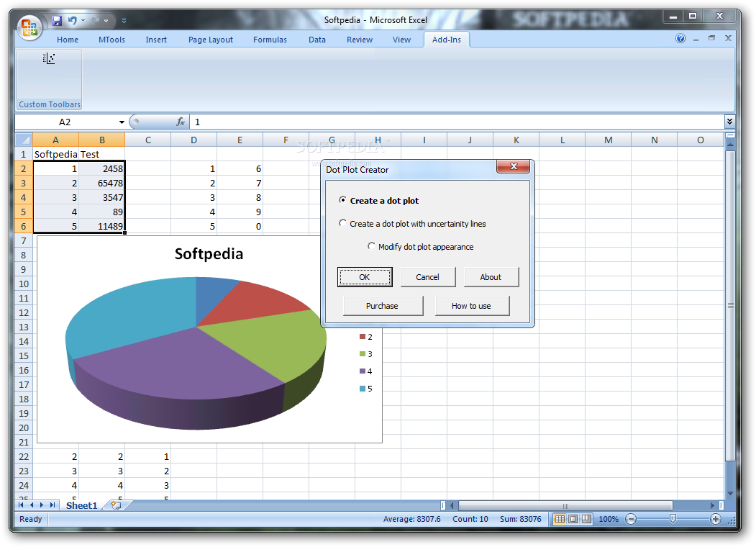This screenshot has height=547, width=756.
Task: Go to last sheet navigation arrow
Action: [53, 505]
